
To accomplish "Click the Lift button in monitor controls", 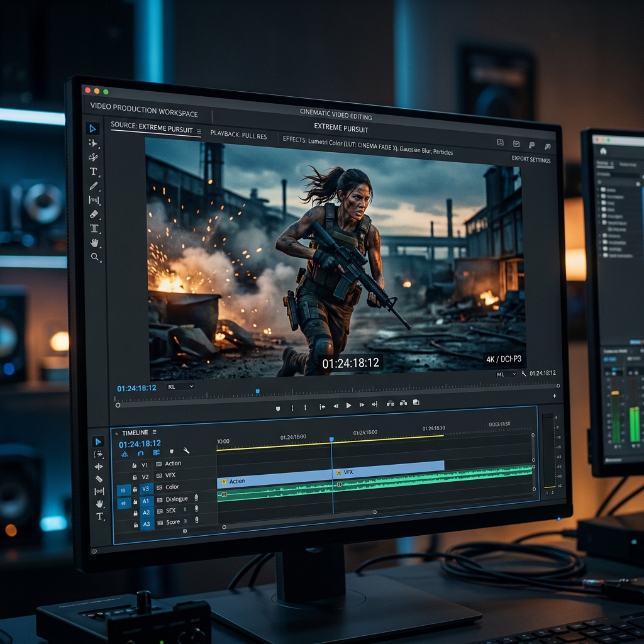I will (x=391, y=404).
